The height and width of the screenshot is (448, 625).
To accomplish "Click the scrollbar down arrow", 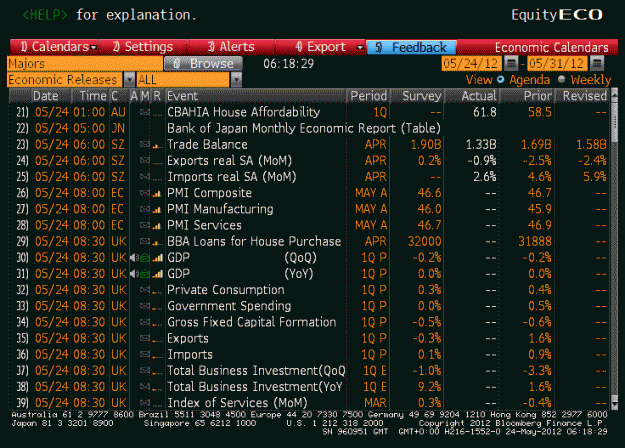I will pyautogui.click(x=614, y=405).
